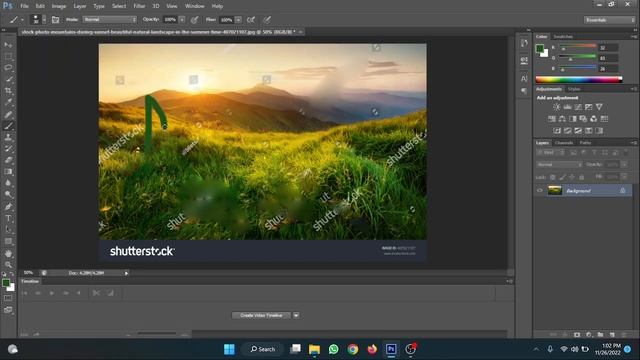Select the Move tool
This screenshot has width=640, height=360.
point(8,44)
